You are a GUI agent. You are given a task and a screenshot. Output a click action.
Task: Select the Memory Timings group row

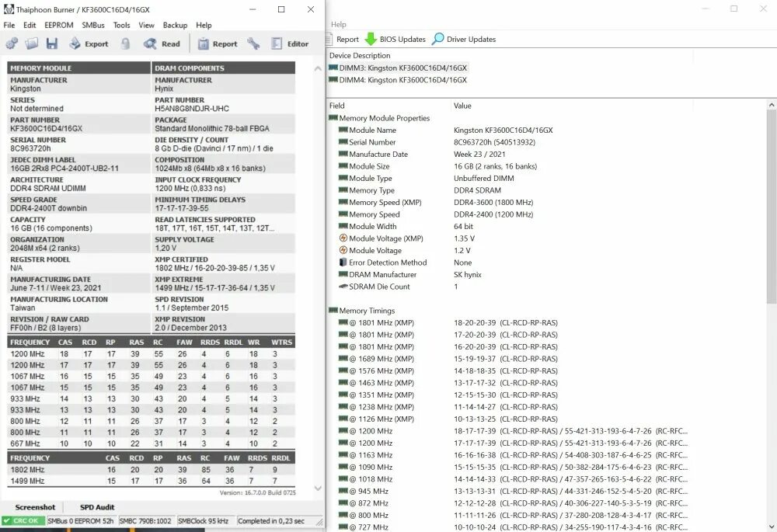pyautogui.click(x=362, y=311)
